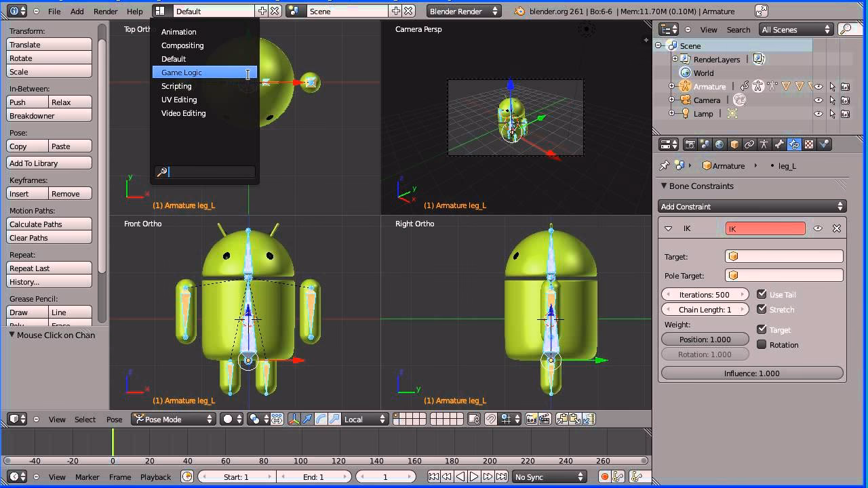The height and width of the screenshot is (488, 868).
Task: Open the Bone Constraints properties tab icon
Action: [x=794, y=144]
